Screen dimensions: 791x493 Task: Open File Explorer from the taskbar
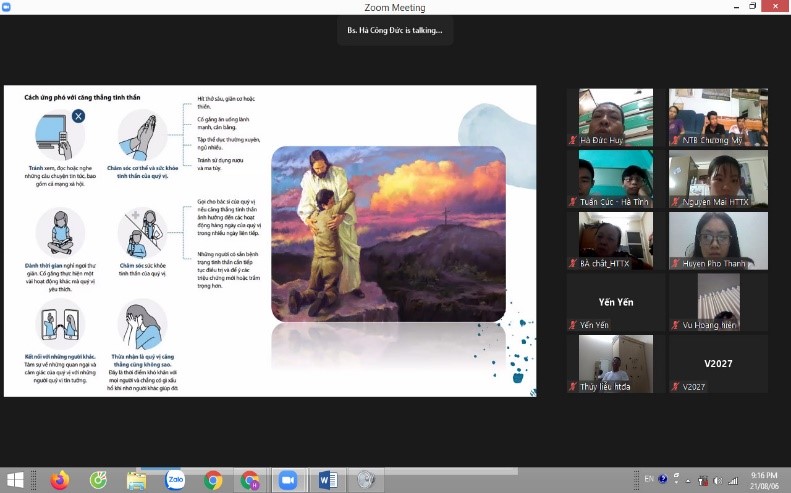pyautogui.click(x=137, y=480)
